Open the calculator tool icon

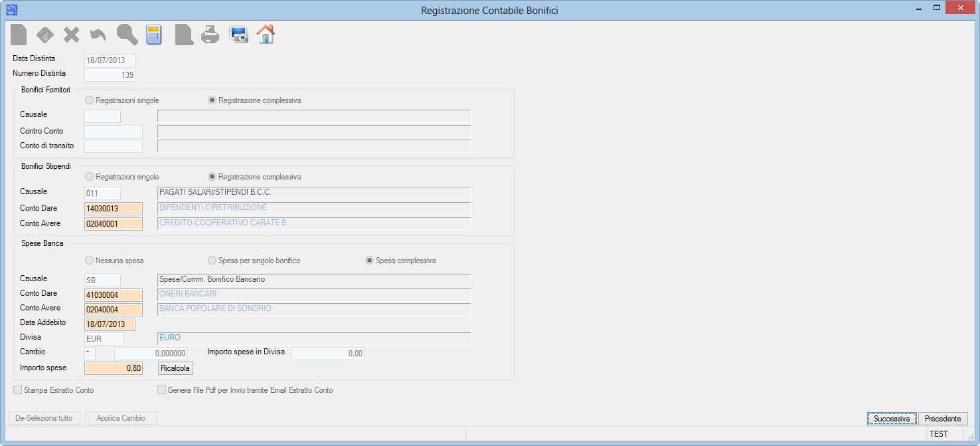(x=154, y=35)
